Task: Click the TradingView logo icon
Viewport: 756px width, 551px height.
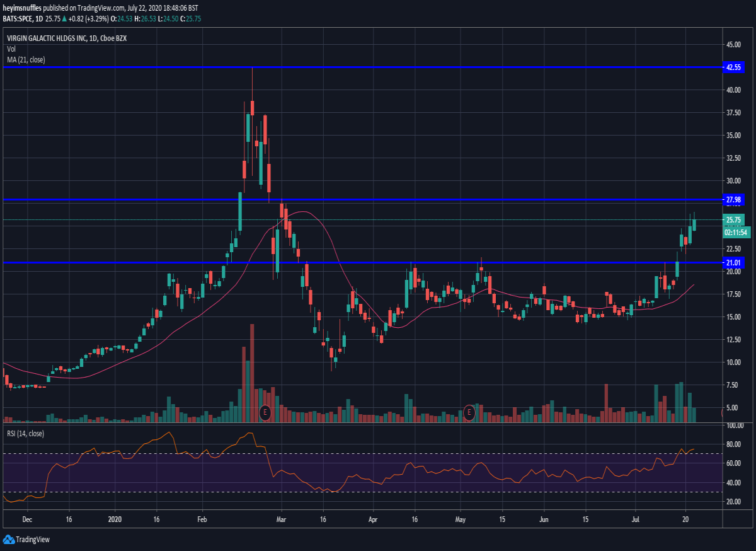Action: click(x=8, y=539)
